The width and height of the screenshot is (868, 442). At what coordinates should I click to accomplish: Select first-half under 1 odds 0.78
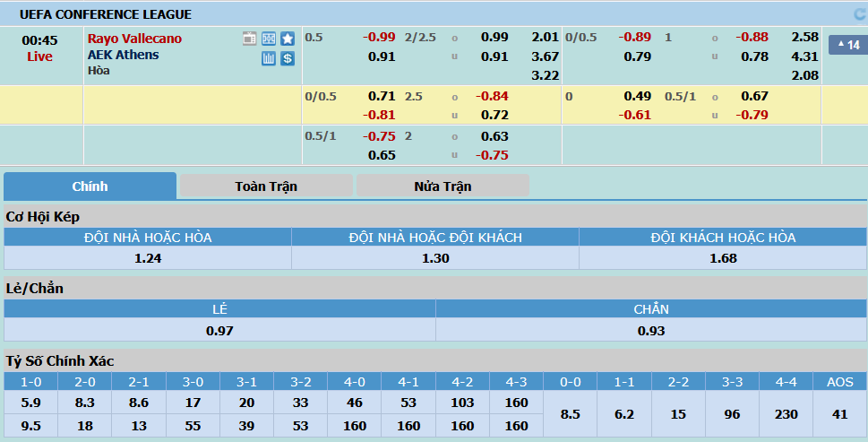[754, 56]
